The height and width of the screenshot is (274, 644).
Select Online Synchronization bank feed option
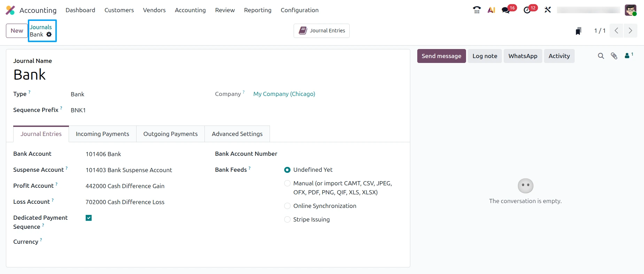click(287, 206)
